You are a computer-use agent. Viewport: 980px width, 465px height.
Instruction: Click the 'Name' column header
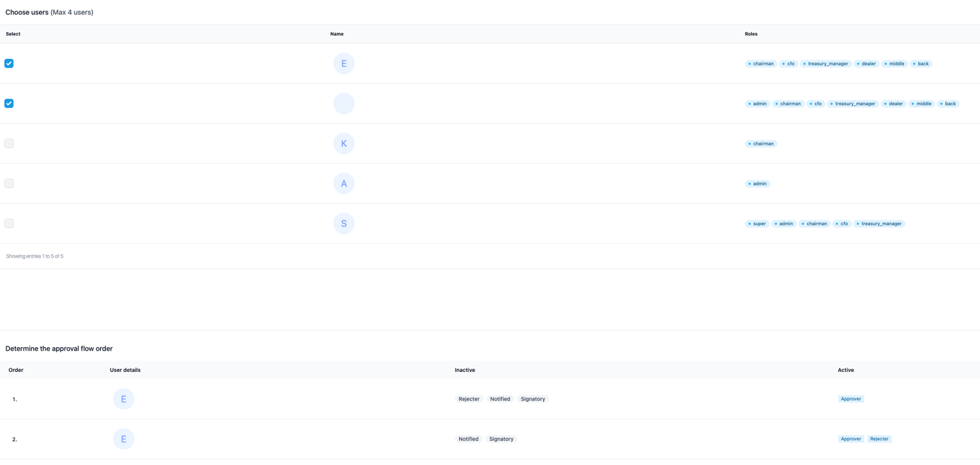tap(336, 33)
